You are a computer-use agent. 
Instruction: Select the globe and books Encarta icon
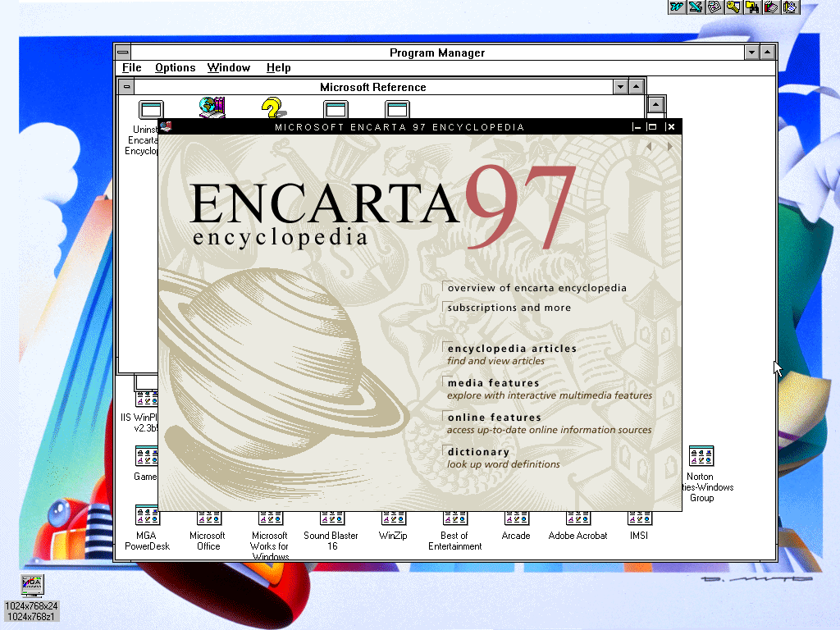point(212,107)
